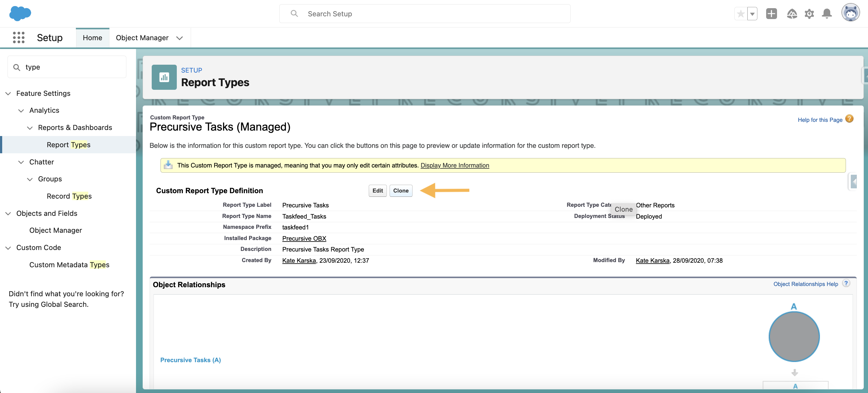The width and height of the screenshot is (868, 393).
Task: Switch to the Object Manager tab
Action: [x=142, y=38]
